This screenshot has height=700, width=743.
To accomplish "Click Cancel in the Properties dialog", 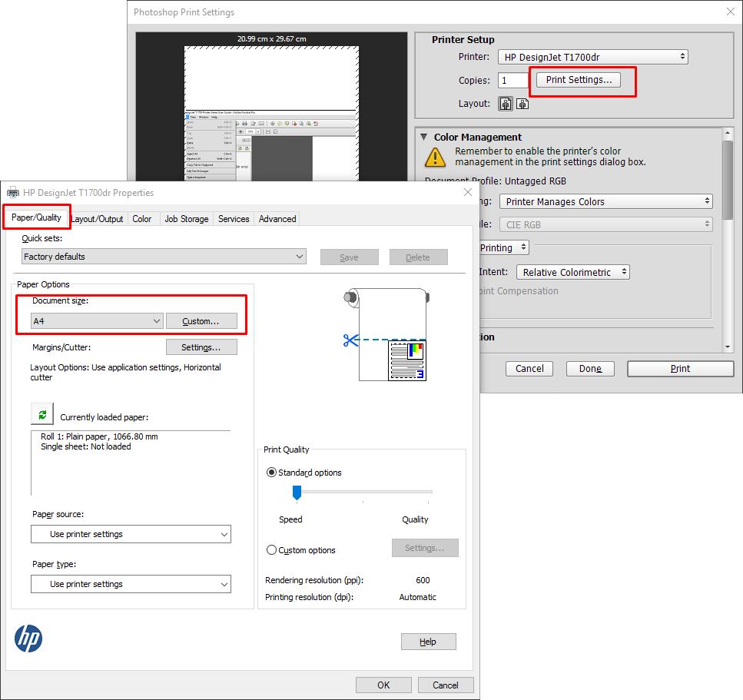I will 446,685.
